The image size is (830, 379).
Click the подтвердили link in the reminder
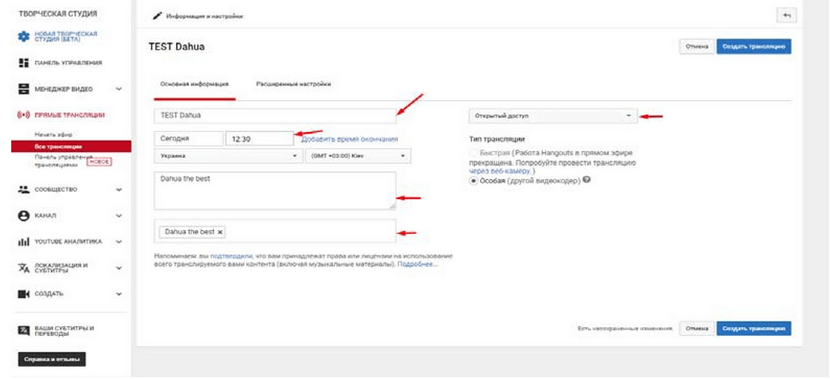click(231, 255)
